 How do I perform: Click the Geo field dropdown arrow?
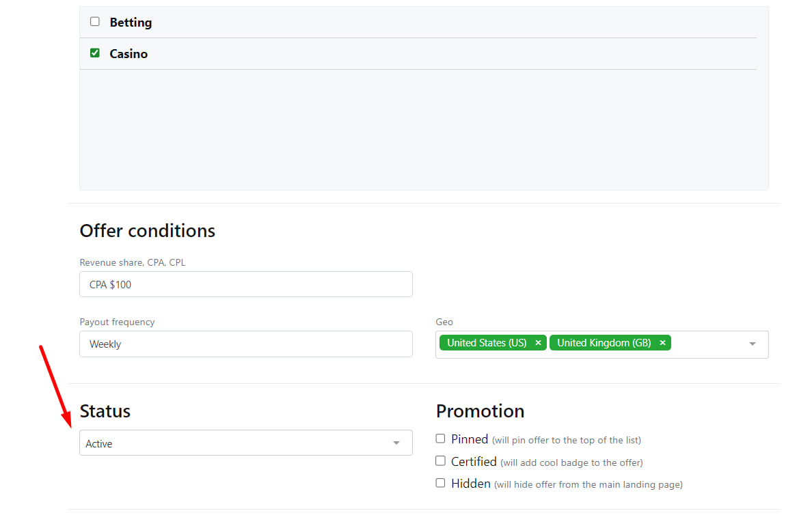[753, 344]
